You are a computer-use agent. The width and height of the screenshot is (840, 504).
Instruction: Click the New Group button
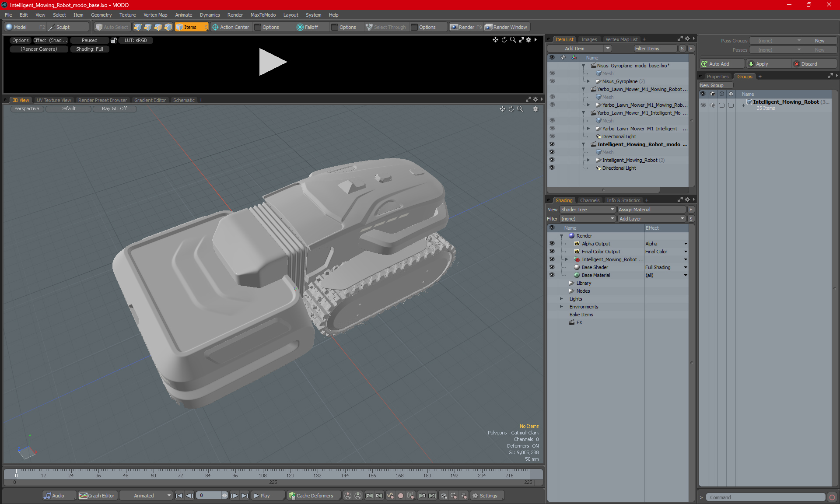tap(716, 85)
